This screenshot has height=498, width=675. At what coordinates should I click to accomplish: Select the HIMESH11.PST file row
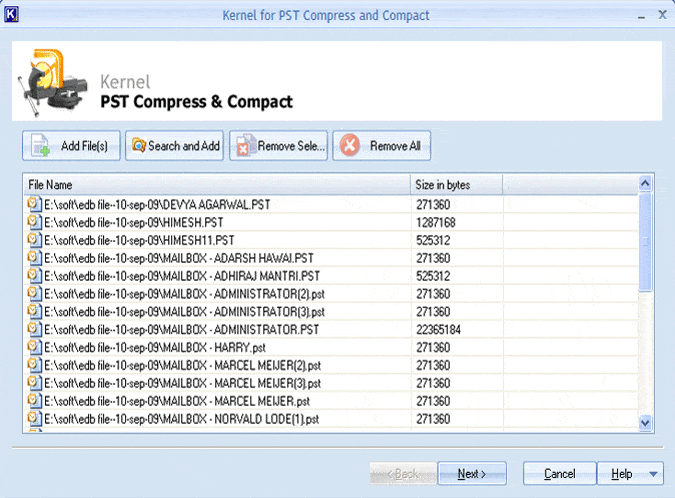(331, 240)
